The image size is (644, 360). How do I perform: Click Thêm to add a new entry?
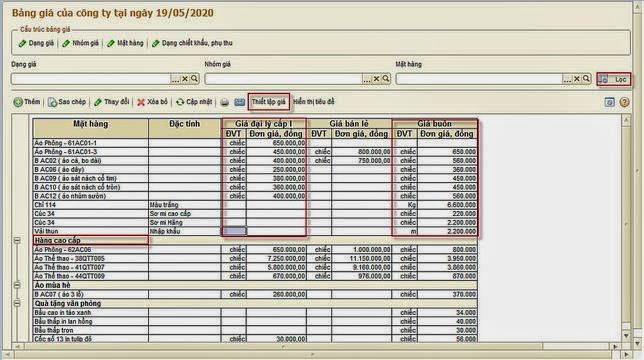[x=27, y=102]
